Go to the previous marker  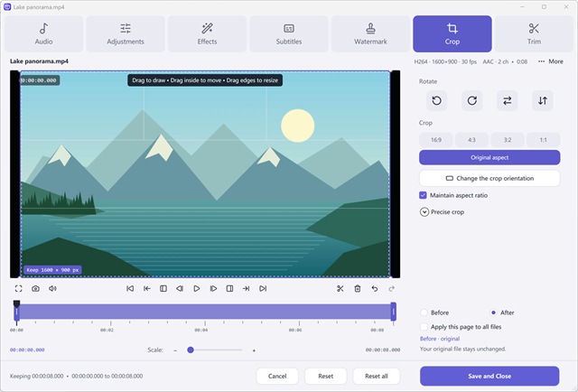(146, 289)
